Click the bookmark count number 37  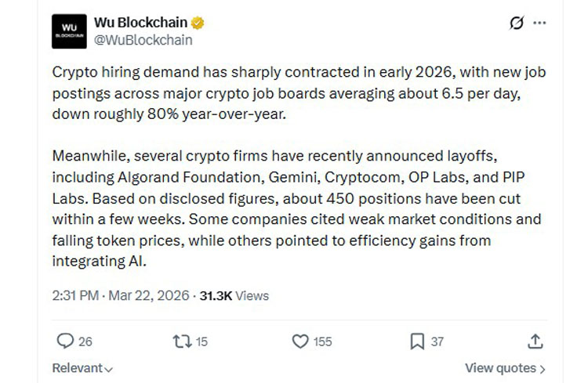tap(437, 341)
